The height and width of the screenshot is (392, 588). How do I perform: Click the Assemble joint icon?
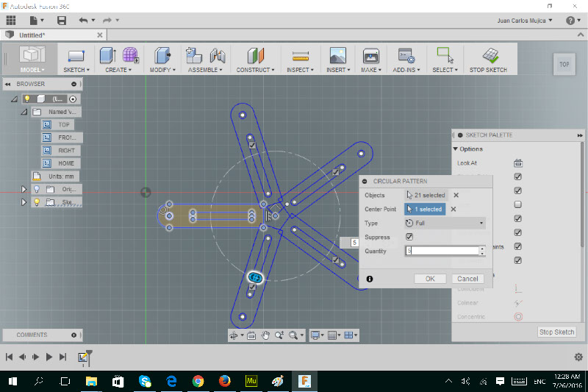click(x=218, y=56)
